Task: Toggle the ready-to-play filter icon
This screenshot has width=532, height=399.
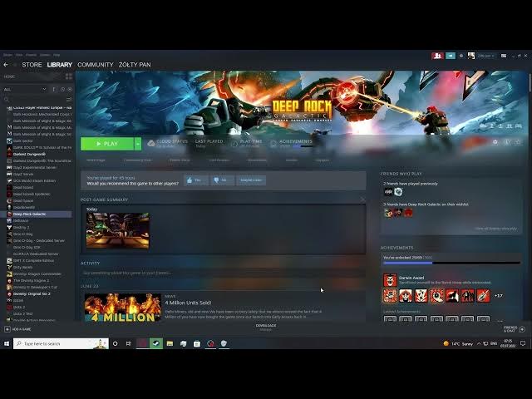Action: 70,89
